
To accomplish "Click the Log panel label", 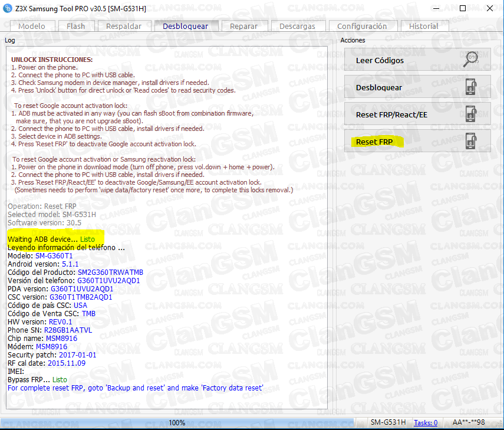I will pos(9,40).
